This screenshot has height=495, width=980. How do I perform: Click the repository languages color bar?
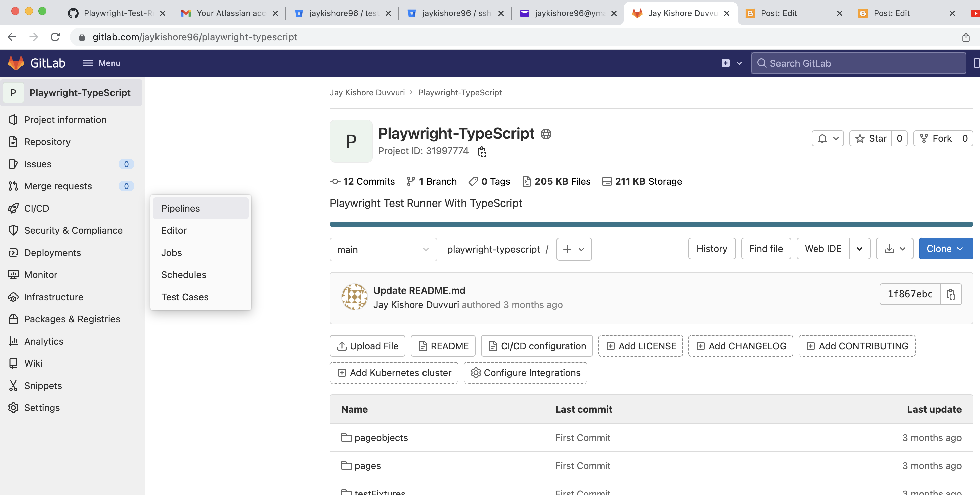[x=651, y=224]
